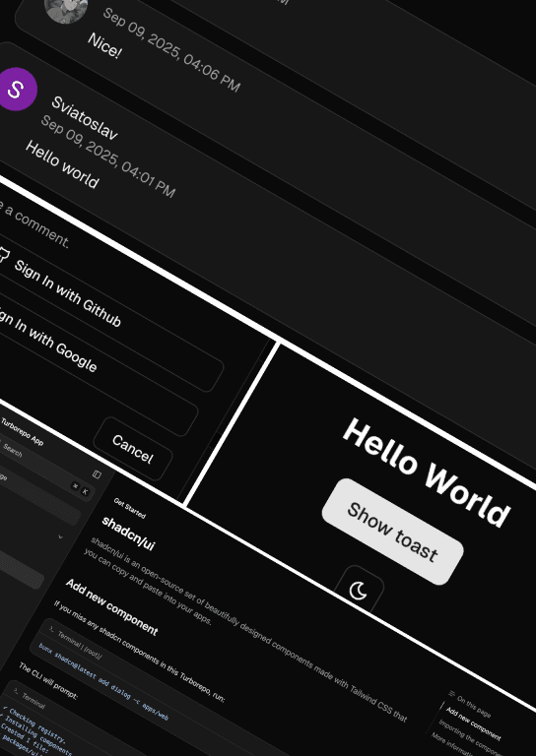Click the 'Sviatoslav' author name
The height and width of the screenshot is (756, 536).
(x=85, y=118)
